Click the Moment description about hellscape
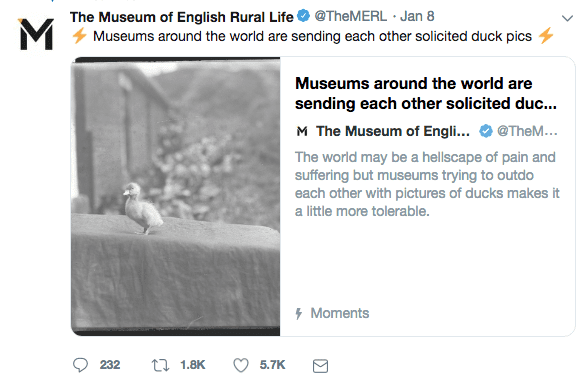The image size is (583, 383). point(427,184)
